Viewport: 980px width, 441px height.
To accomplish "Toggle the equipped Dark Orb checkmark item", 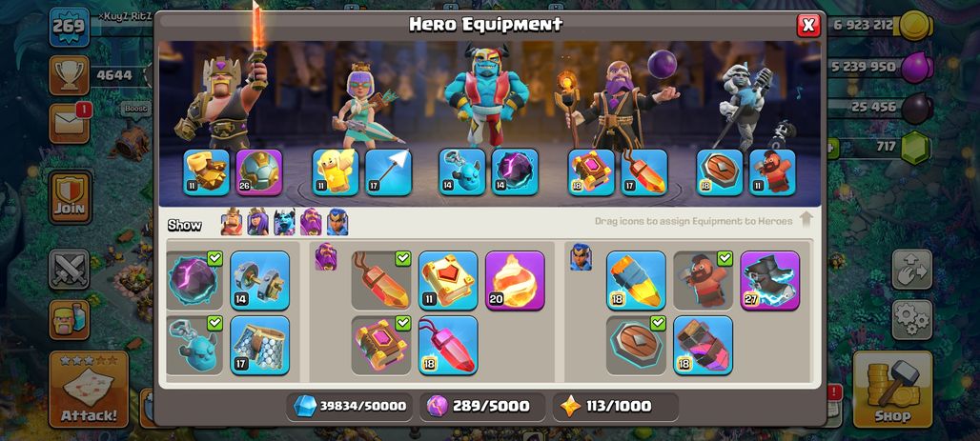I will click(194, 280).
